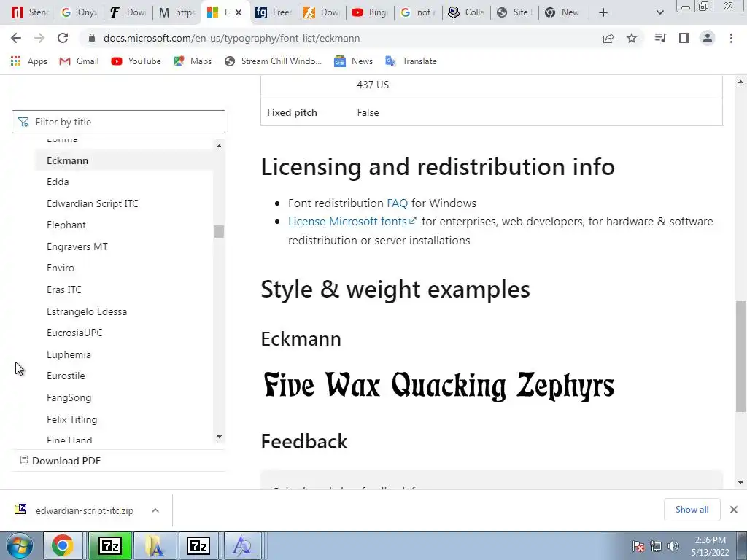
Task: Open Felix Titling font entry
Action: (x=72, y=419)
